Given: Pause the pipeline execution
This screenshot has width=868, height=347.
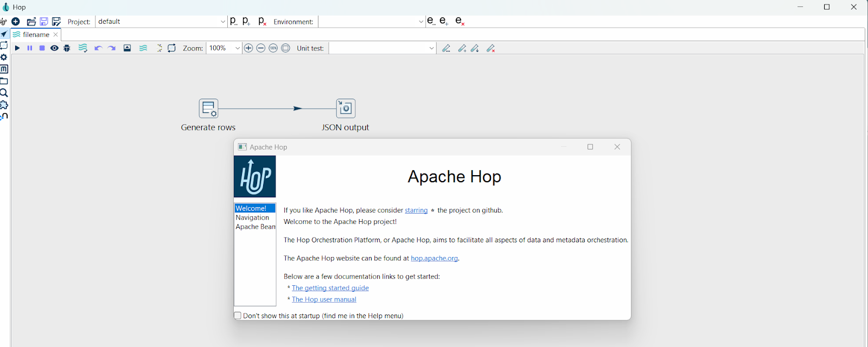Looking at the screenshot, I should tap(30, 48).
